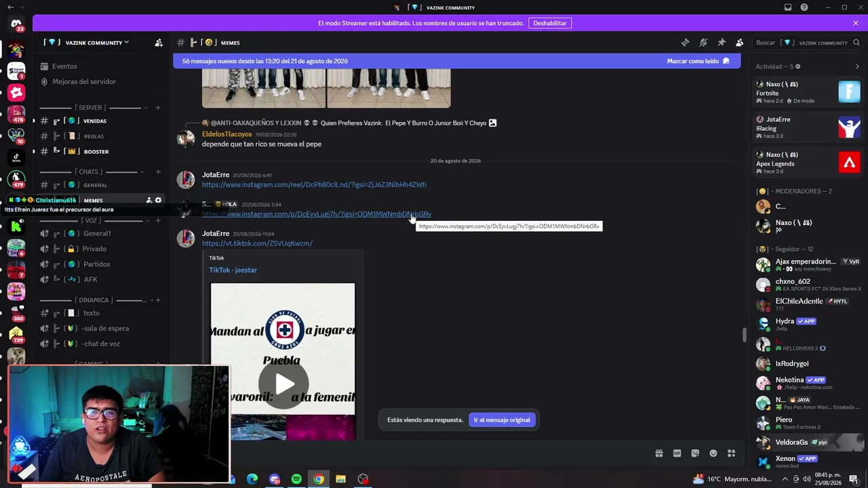The image size is (868, 488).
Task: Join the AFK voice channel
Action: click(102, 279)
